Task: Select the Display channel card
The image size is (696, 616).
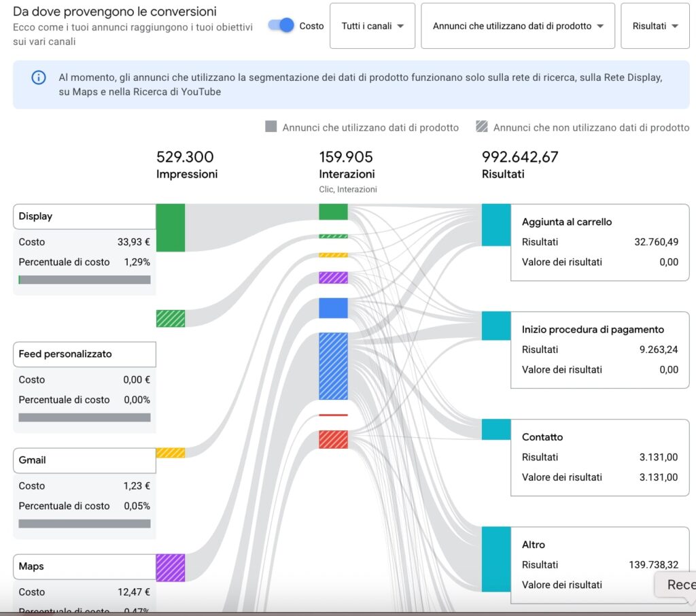Action: [84, 216]
